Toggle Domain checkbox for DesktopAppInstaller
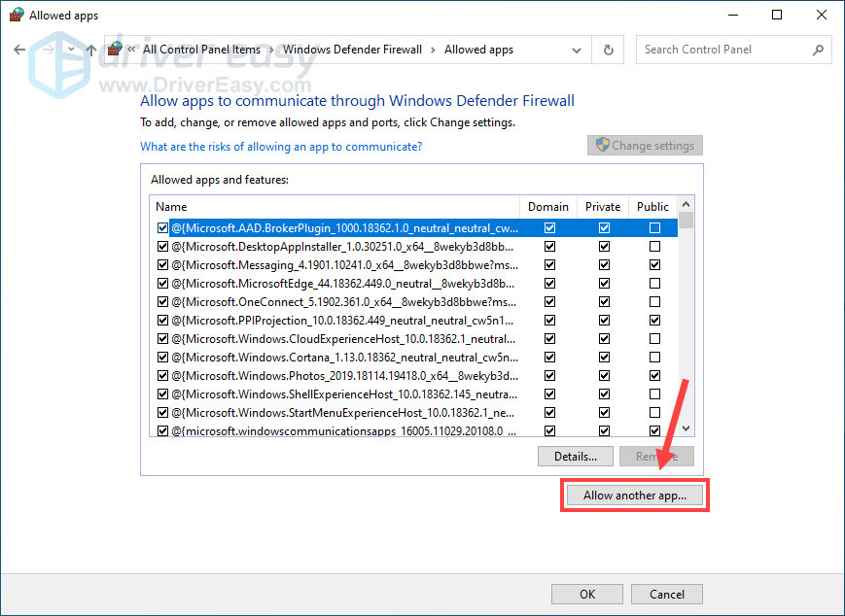The image size is (845, 616). coord(549,247)
